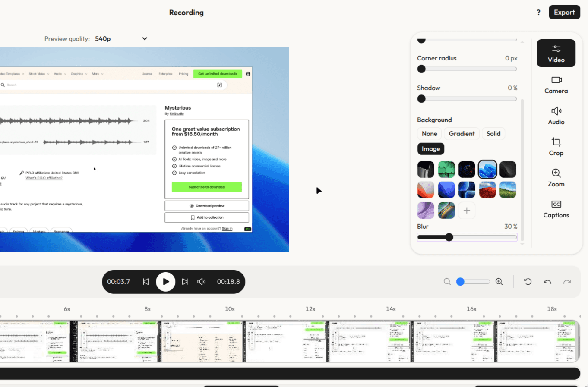The width and height of the screenshot is (588, 387).
Task: Adjust the timeline zoom slider
Action: 473,282
